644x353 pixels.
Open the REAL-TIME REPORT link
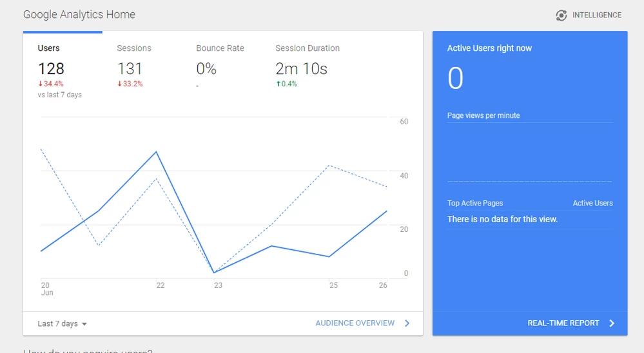coord(563,323)
